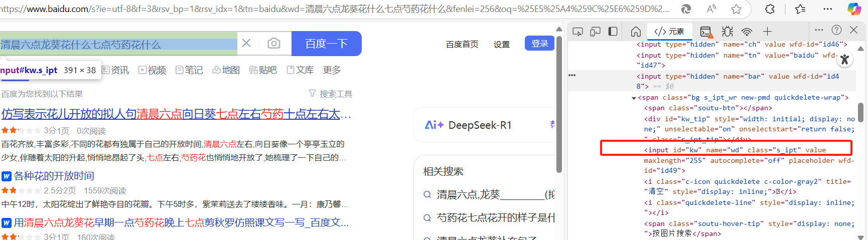Switch to the 文库 search tab
868x240 pixels.
pyautogui.click(x=300, y=70)
